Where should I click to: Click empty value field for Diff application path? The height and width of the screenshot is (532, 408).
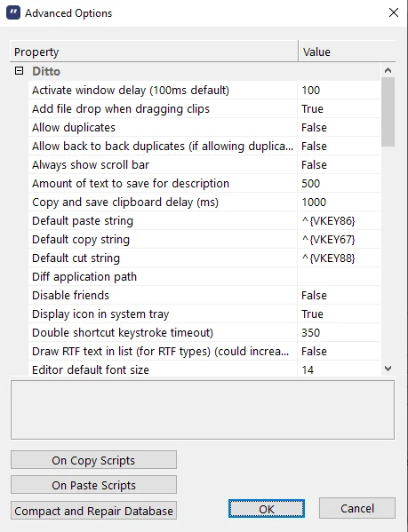339,277
